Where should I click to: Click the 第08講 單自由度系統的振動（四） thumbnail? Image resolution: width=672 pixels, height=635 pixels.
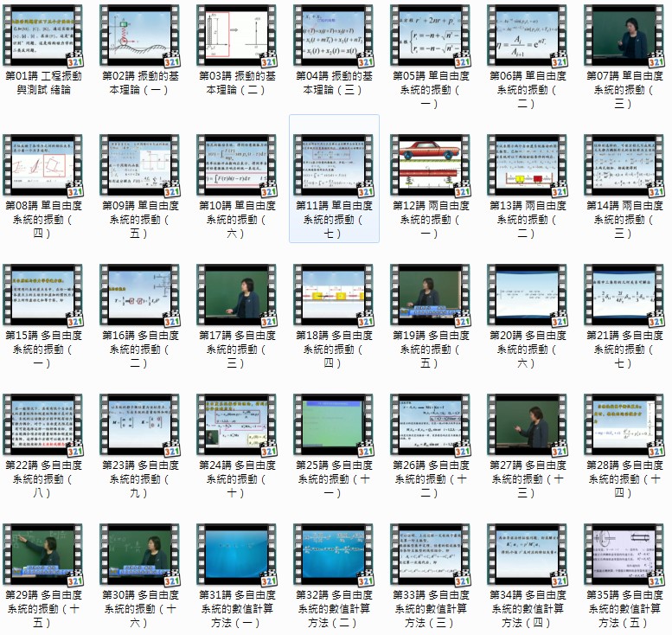(43, 165)
